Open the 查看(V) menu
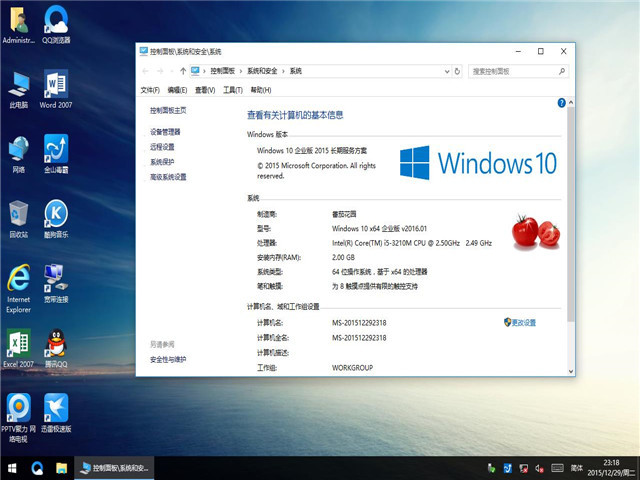Image resolution: width=640 pixels, height=480 pixels. 204,90
